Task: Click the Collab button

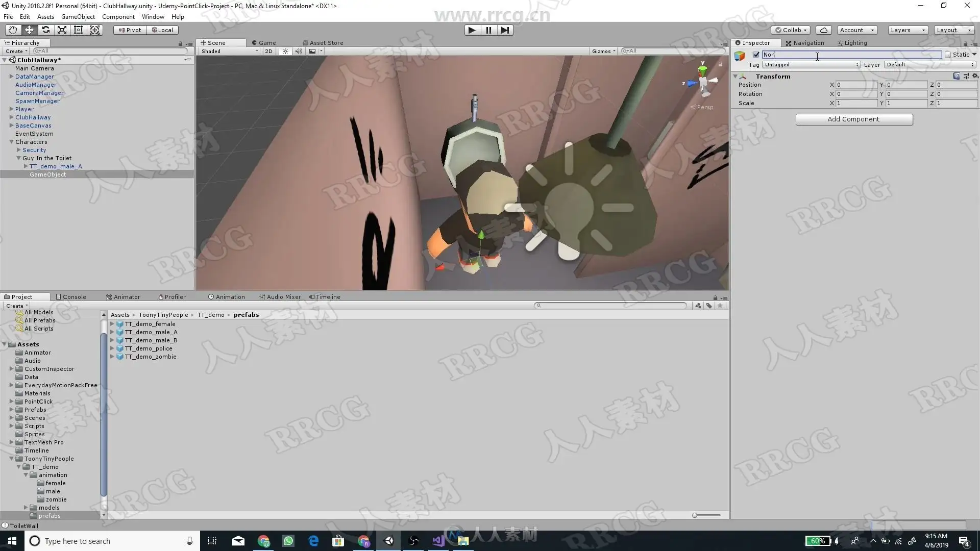Action: (x=791, y=30)
